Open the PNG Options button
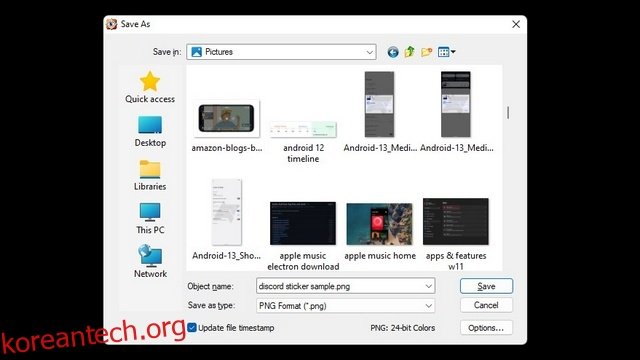 coord(486,328)
